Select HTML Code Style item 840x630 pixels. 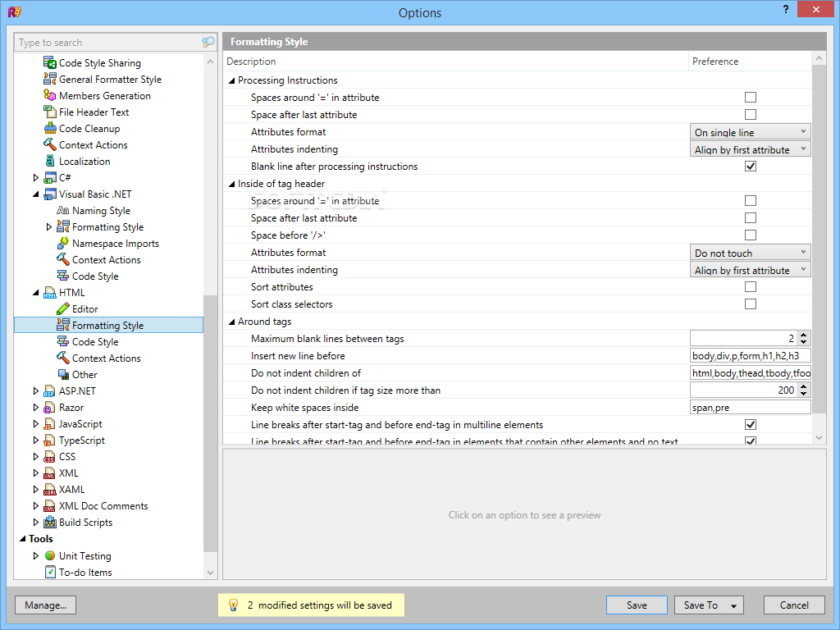tap(95, 342)
